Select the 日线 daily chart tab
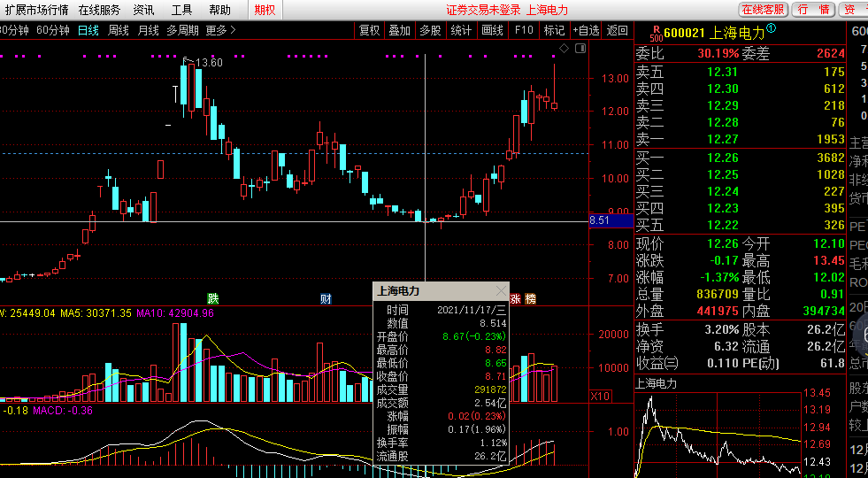This screenshot has height=478, width=868. [88, 30]
